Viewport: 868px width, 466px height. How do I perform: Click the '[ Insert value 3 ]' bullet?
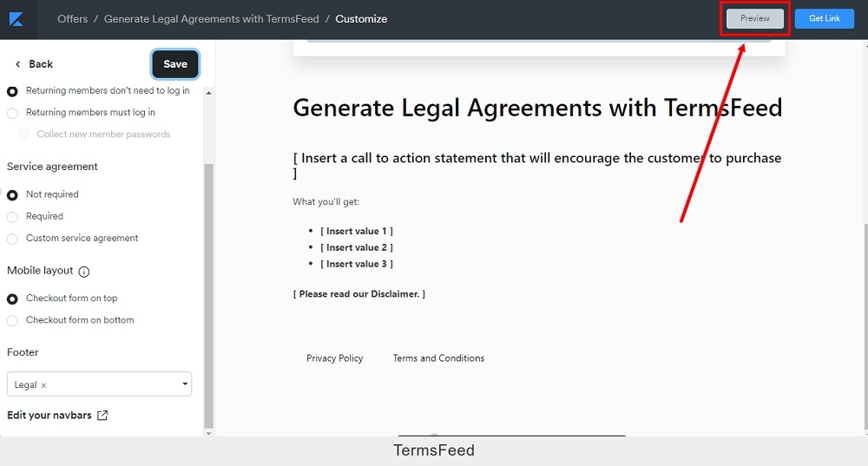(x=357, y=264)
